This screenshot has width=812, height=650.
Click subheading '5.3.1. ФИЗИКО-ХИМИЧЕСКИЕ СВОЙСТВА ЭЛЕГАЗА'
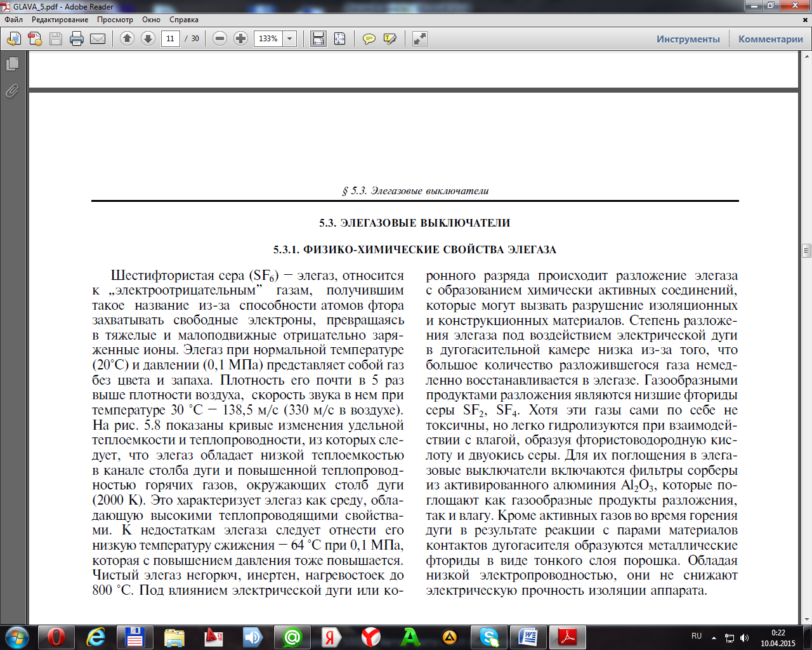click(415, 249)
